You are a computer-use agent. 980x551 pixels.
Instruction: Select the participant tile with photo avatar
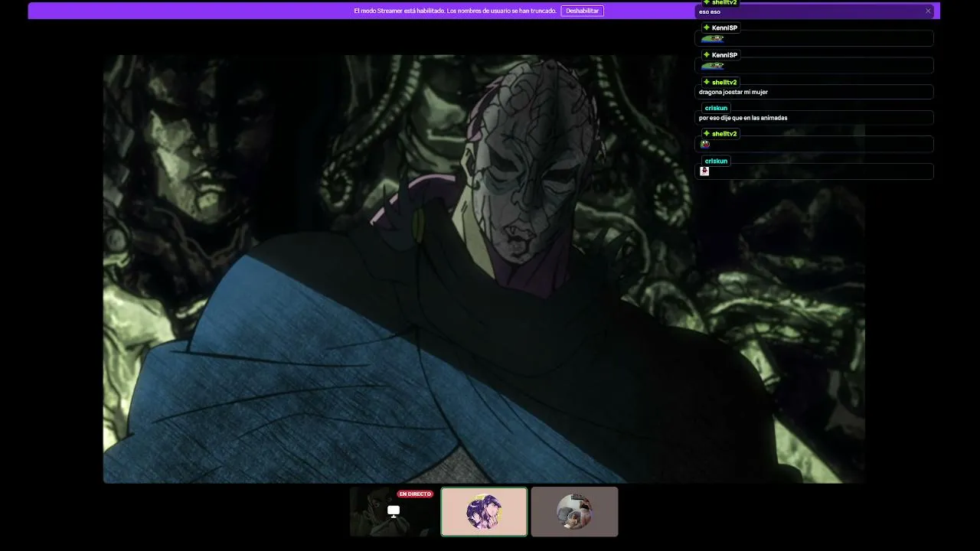(x=574, y=511)
